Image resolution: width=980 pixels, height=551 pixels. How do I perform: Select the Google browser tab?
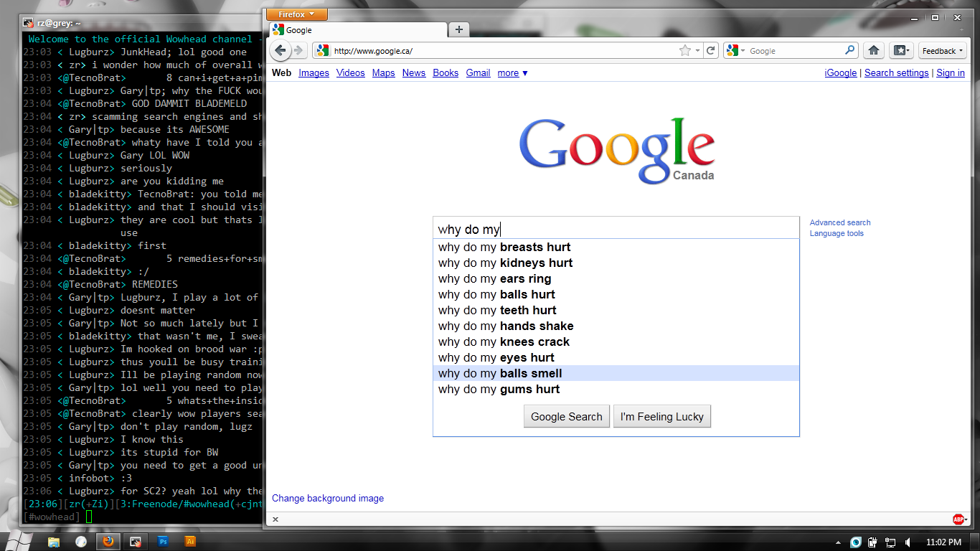click(x=357, y=30)
